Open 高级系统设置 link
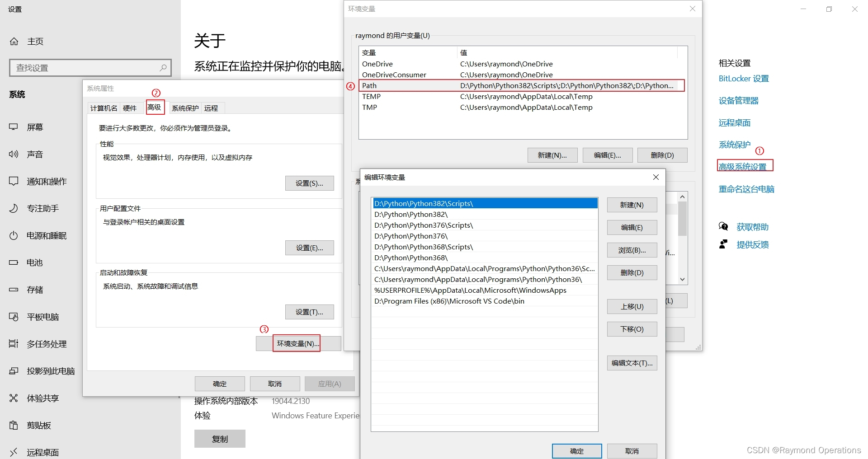 point(743,167)
